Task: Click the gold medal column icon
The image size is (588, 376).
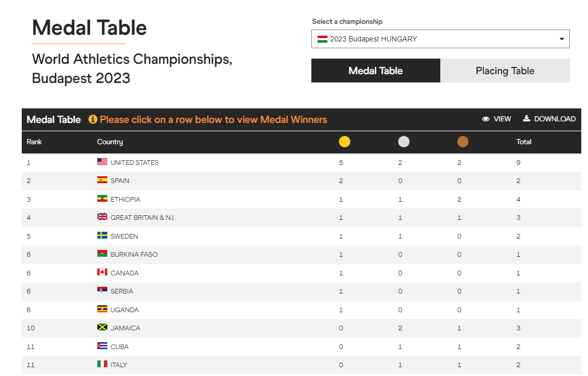Action: click(x=344, y=142)
